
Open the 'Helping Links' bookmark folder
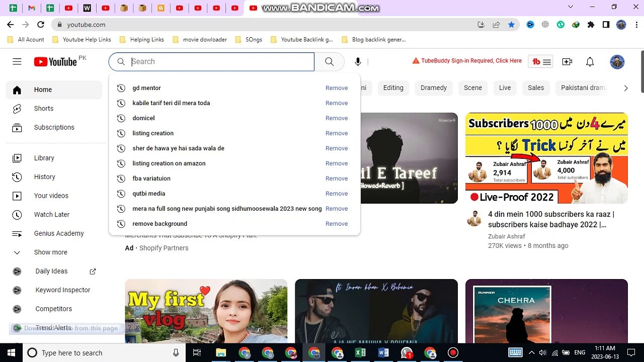click(141, 39)
